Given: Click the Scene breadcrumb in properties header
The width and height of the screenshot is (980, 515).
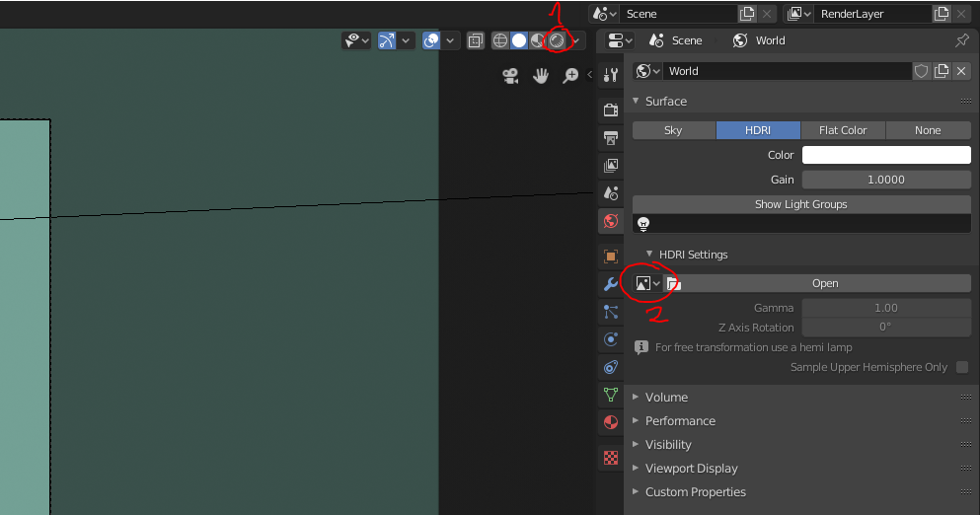Looking at the screenshot, I should [676, 40].
